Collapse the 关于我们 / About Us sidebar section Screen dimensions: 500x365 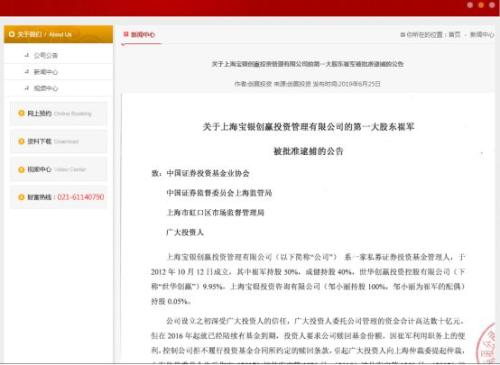[x=58, y=34]
